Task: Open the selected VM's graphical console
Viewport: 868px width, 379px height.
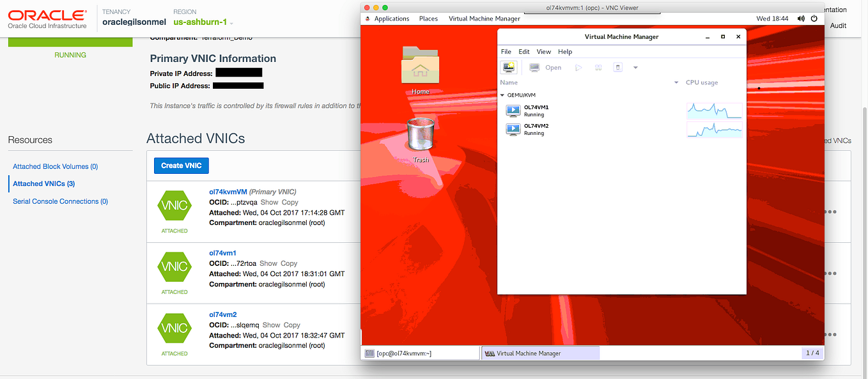Action: coord(543,67)
